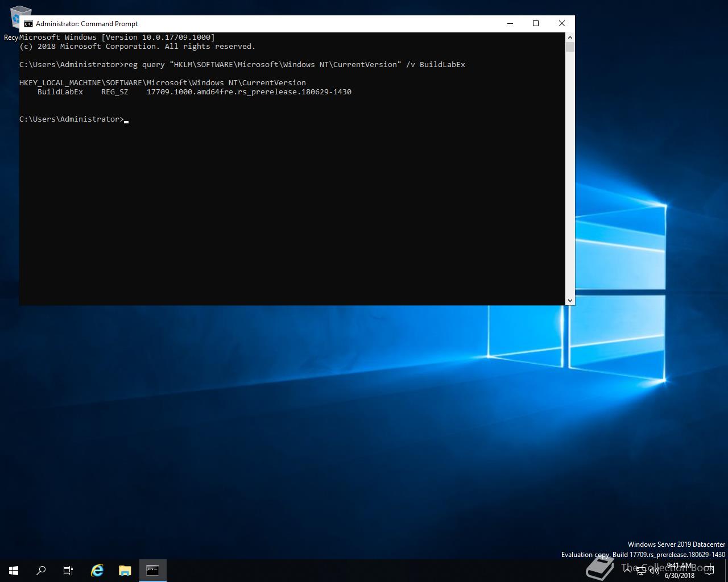Click the last 'C:\Users\Administrator>' prompt
Image resolution: width=728 pixels, height=582 pixels.
[x=72, y=119]
